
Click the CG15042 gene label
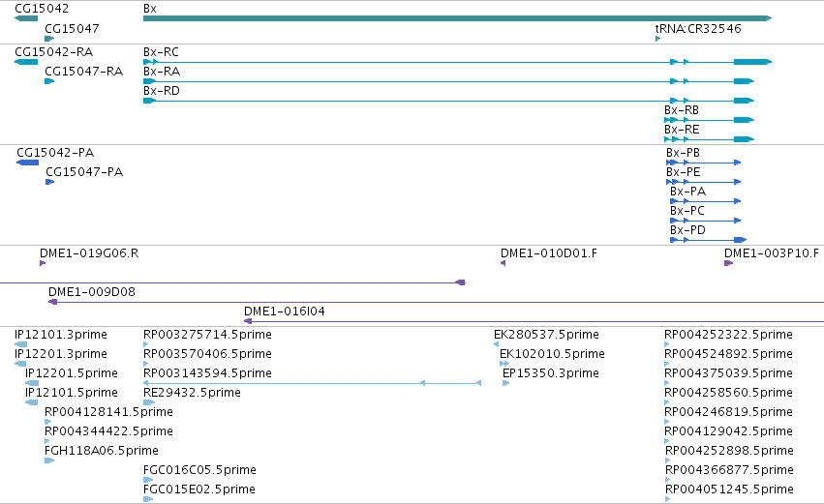(x=42, y=9)
